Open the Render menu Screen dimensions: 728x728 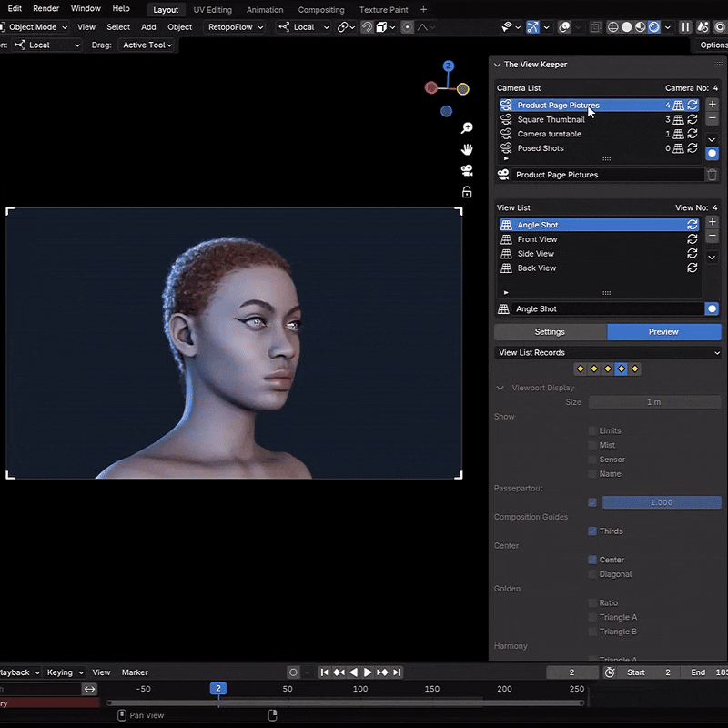(x=46, y=8)
